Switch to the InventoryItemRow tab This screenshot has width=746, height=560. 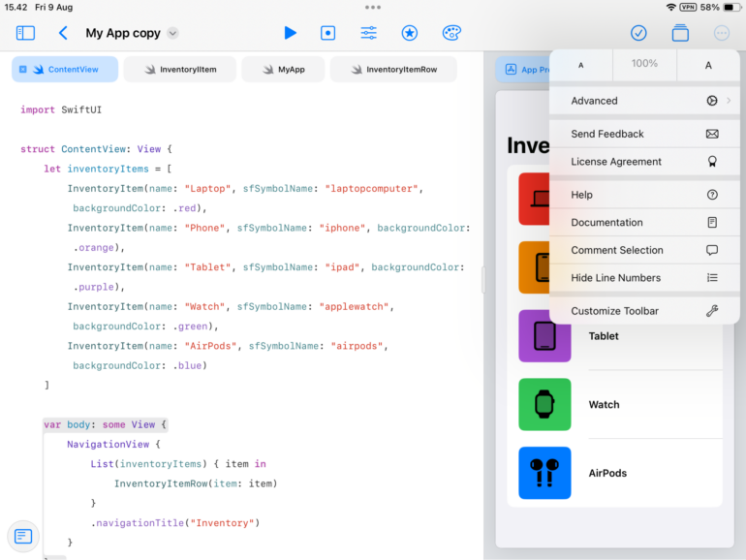393,70
